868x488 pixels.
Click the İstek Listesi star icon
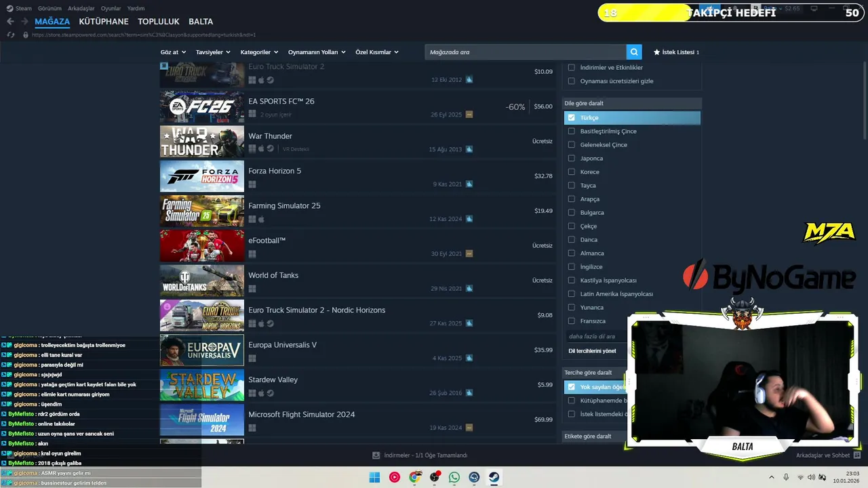(656, 52)
